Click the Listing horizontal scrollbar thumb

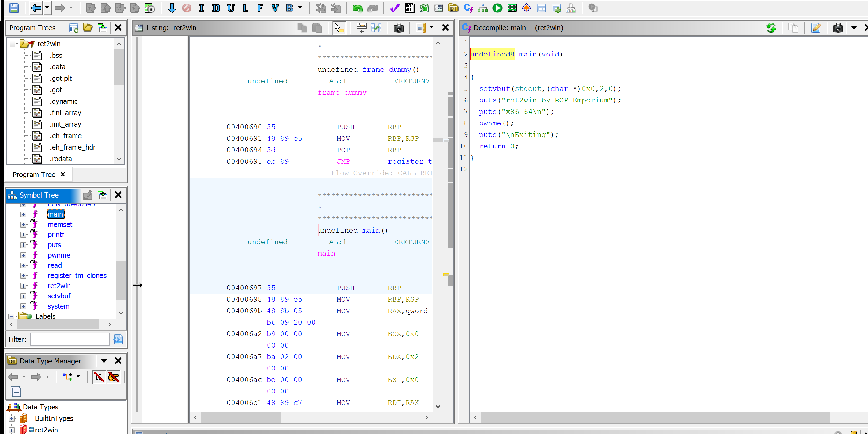coord(241,417)
